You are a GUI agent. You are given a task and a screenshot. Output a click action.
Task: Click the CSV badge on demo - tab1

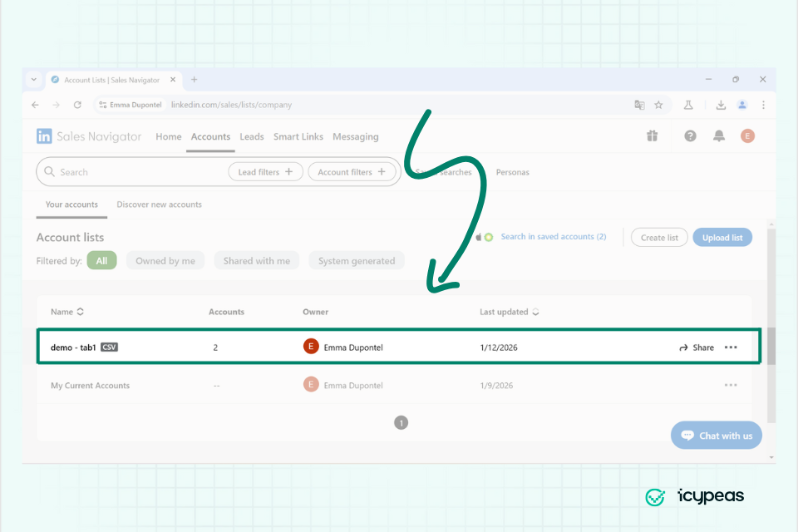(110, 347)
